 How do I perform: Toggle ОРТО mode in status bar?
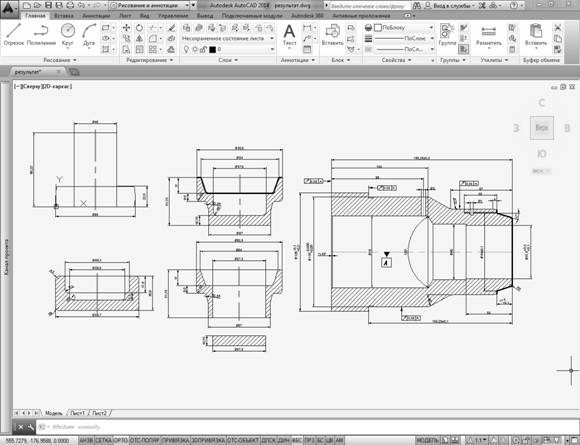tap(121, 441)
